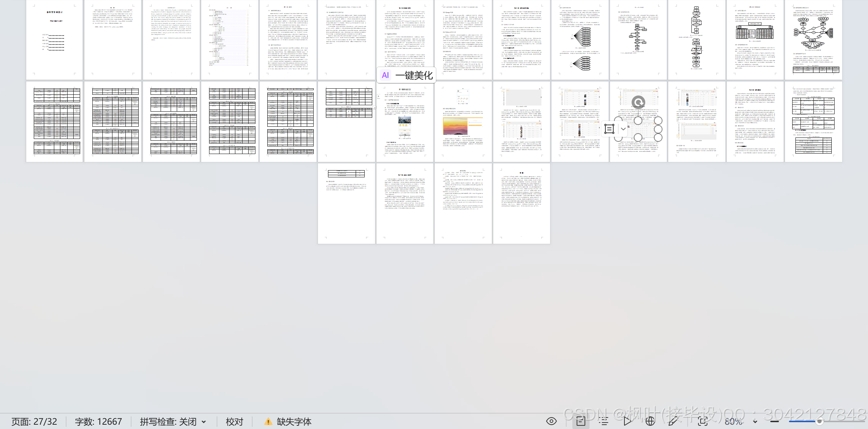Click the reading mode play icon
868x429 pixels.
(x=627, y=421)
